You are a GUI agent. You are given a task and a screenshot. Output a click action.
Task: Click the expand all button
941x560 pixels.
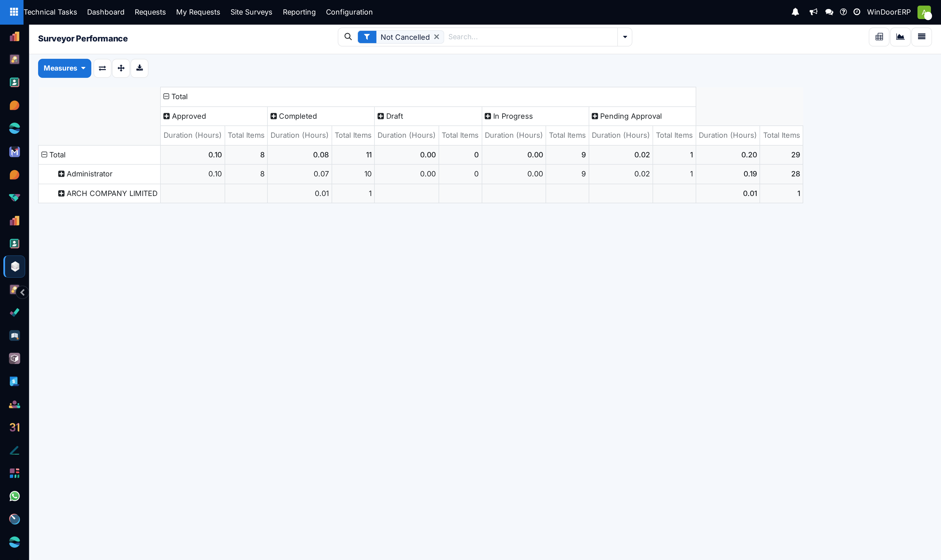121,68
